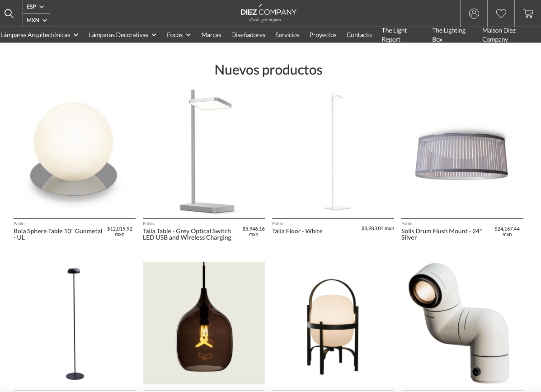Image resolution: width=541 pixels, height=392 pixels.
Task: Click the Diez Company logo
Action: coord(268,14)
